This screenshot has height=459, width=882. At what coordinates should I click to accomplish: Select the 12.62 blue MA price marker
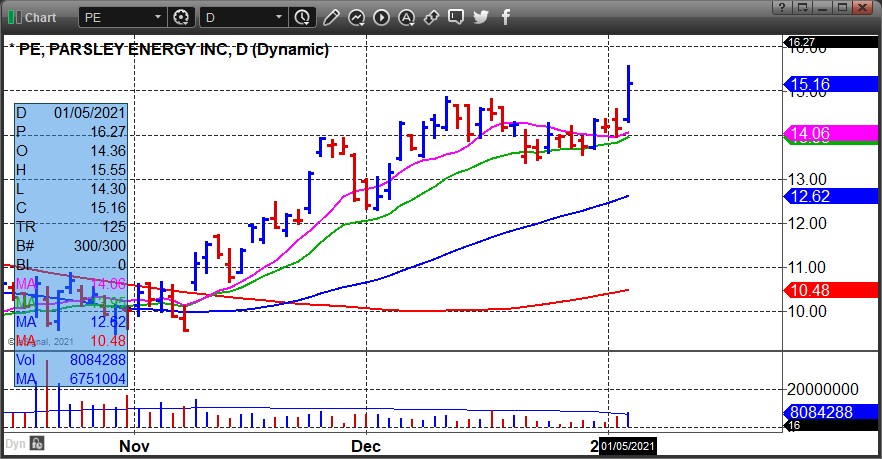point(830,196)
